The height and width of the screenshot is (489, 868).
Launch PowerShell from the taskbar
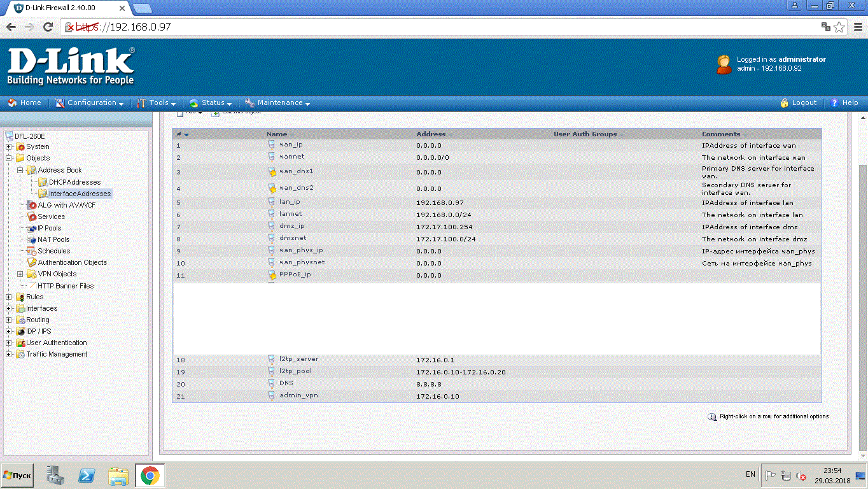coord(87,475)
